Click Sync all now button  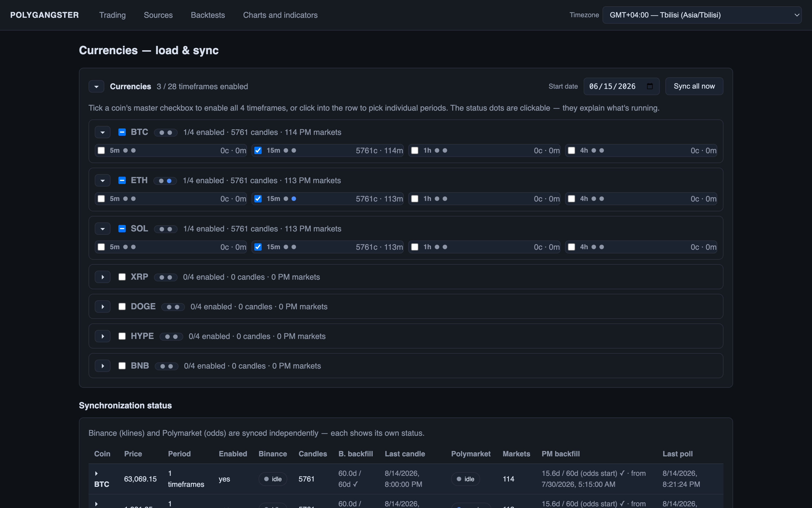(694, 86)
